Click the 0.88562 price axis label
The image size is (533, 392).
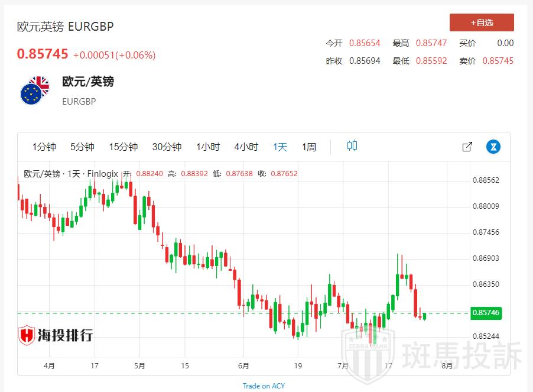click(486, 180)
